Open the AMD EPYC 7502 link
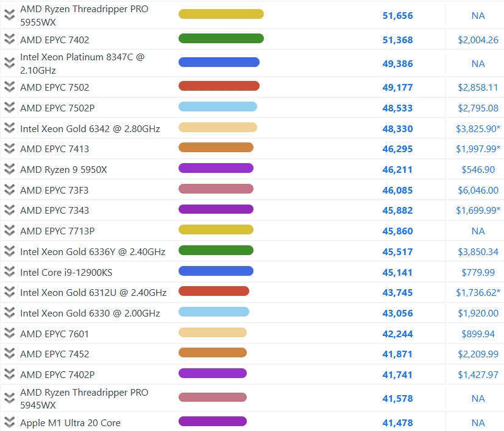504x431 pixels. 54,87
